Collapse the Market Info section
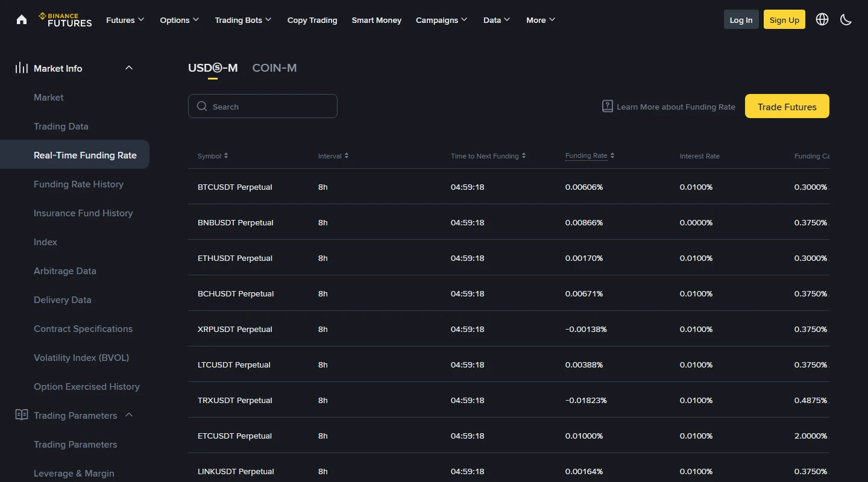The image size is (868, 482). [x=129, y=68]
